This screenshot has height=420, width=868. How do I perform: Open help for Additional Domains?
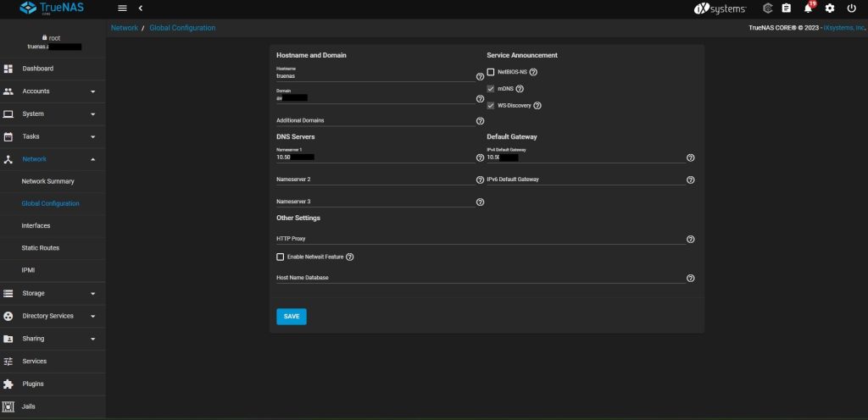tap(480, 121)
